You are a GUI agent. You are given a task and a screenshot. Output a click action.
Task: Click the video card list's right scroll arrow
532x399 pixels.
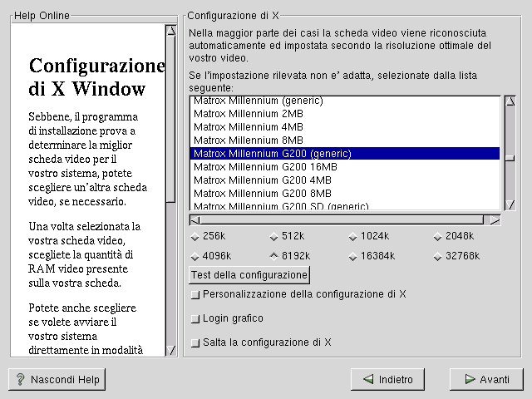click(x=495, y=220)
